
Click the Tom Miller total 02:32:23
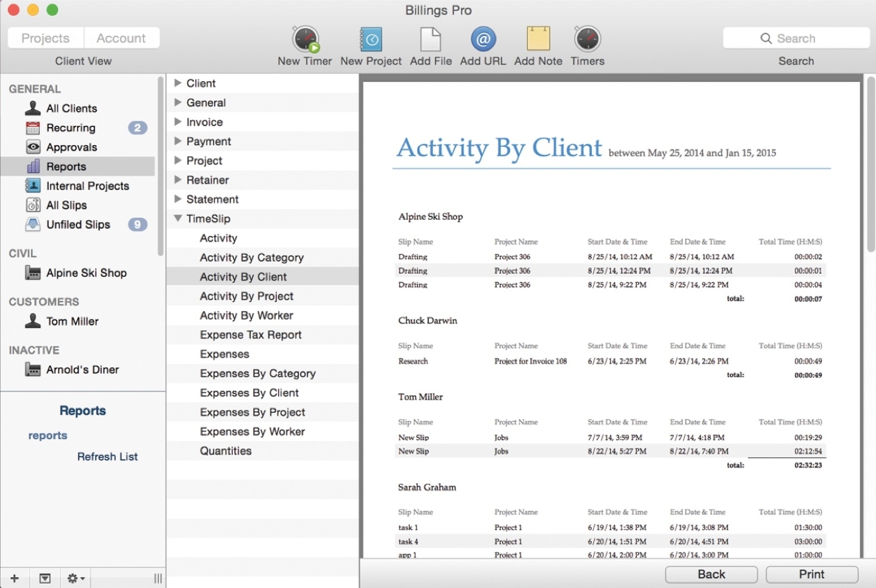tap(808, 465)
